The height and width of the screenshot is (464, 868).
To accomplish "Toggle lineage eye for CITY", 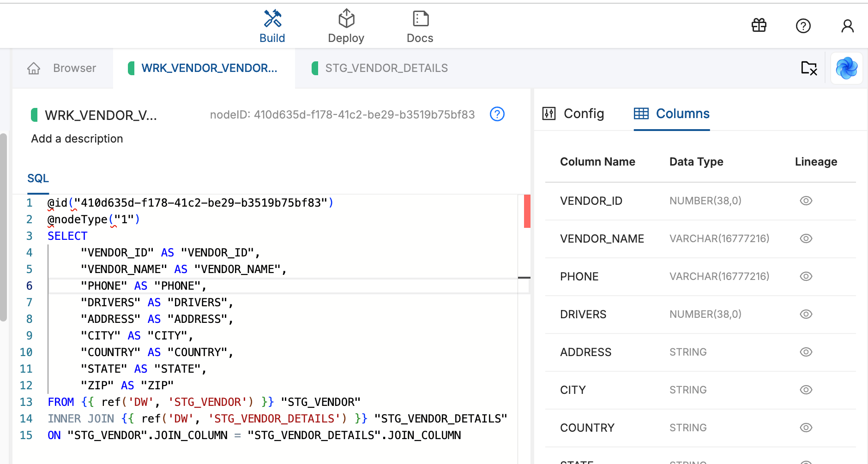I will pos(806,390).
